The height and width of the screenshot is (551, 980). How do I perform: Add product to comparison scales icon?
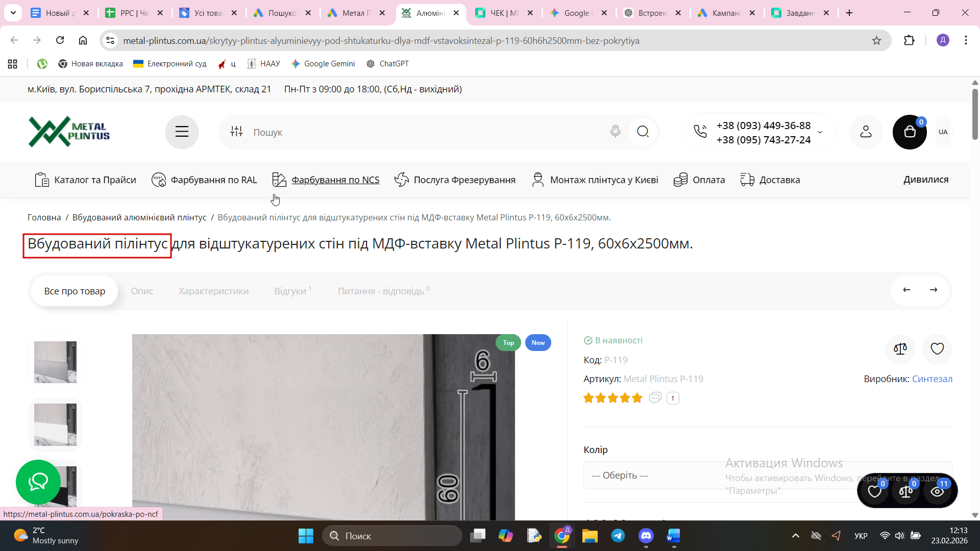pyautogui.click(x=900, y=349)
